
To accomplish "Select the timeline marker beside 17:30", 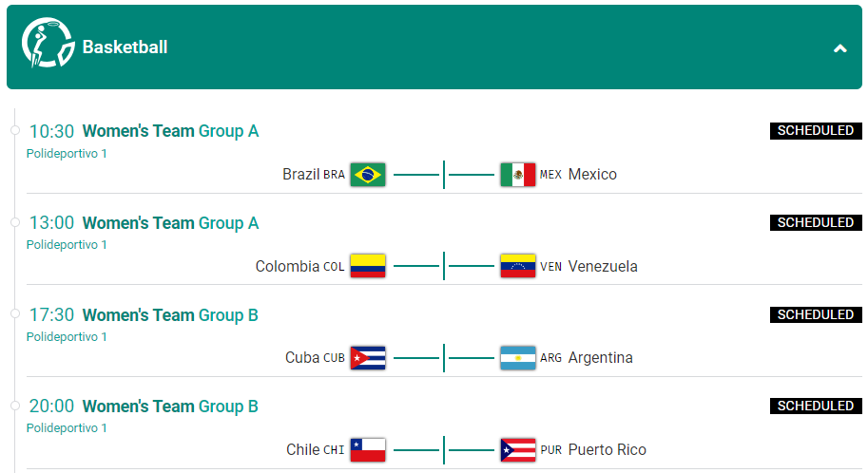I will 15,313.
